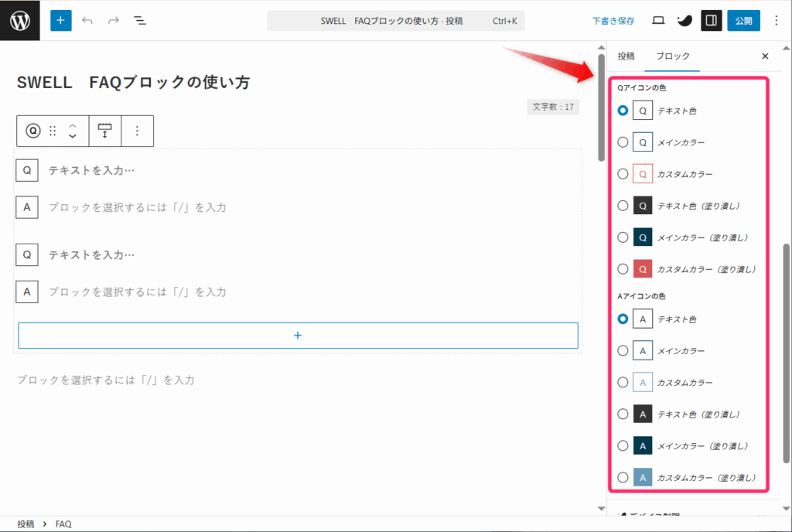Open the document overview list icon
The height and width of the screenshot is (532, 792).
click(x=140, y=21)
